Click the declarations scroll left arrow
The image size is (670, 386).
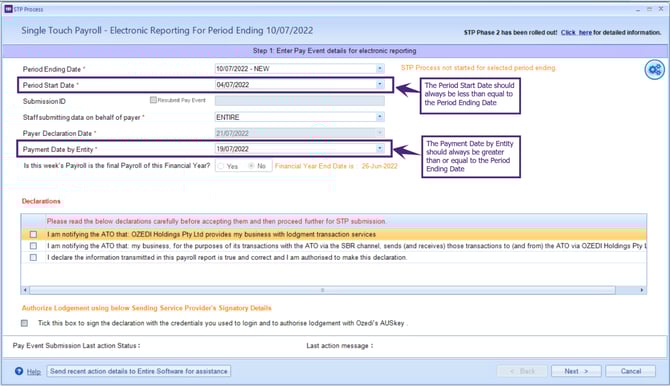click(x=25, y=290)
